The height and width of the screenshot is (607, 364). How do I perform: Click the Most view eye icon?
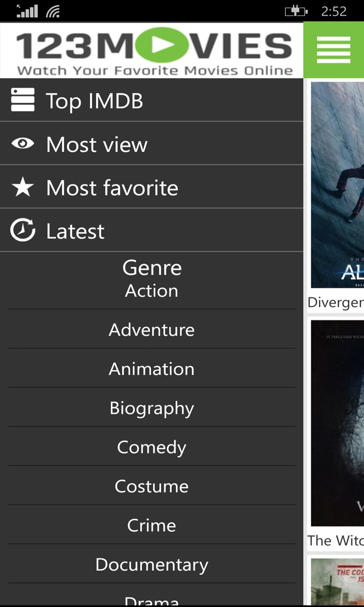pyautogui.click(x=23, y=144)
